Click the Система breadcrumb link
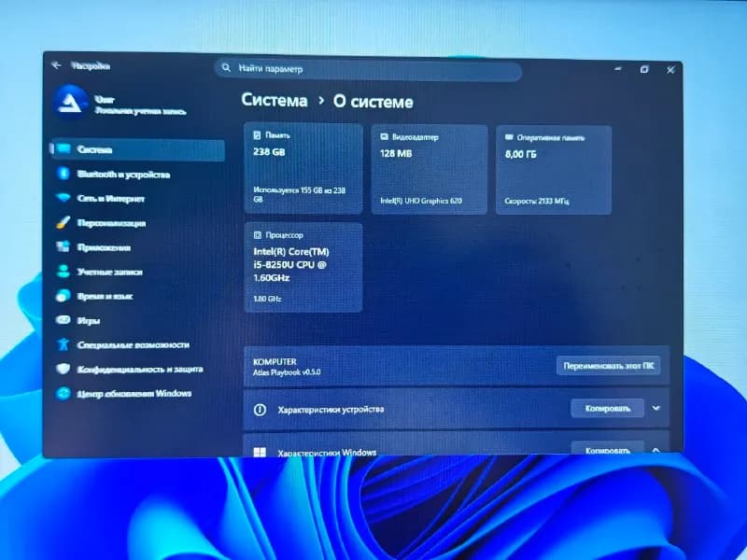Viewport: 747px width, 560px height. pyautogui.click(x=275, y=101)
